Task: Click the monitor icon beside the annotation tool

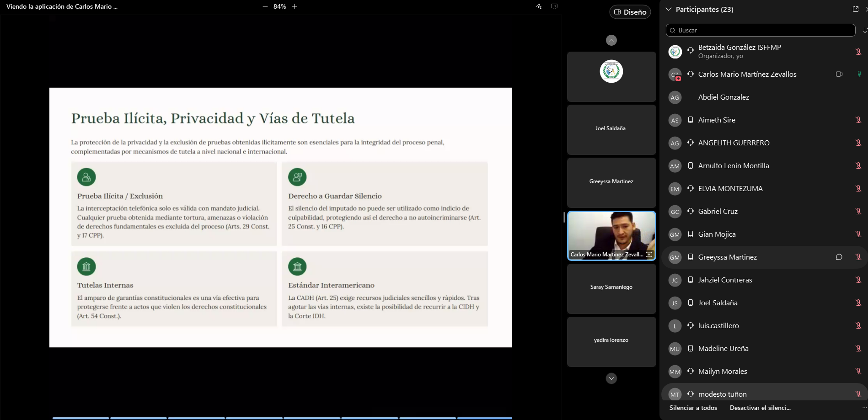Action: click(554, 6)
